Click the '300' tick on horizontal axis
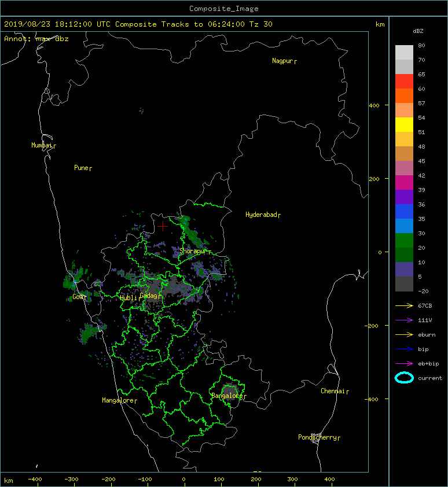Screen dimensions: 448x487 pos(292,479)
